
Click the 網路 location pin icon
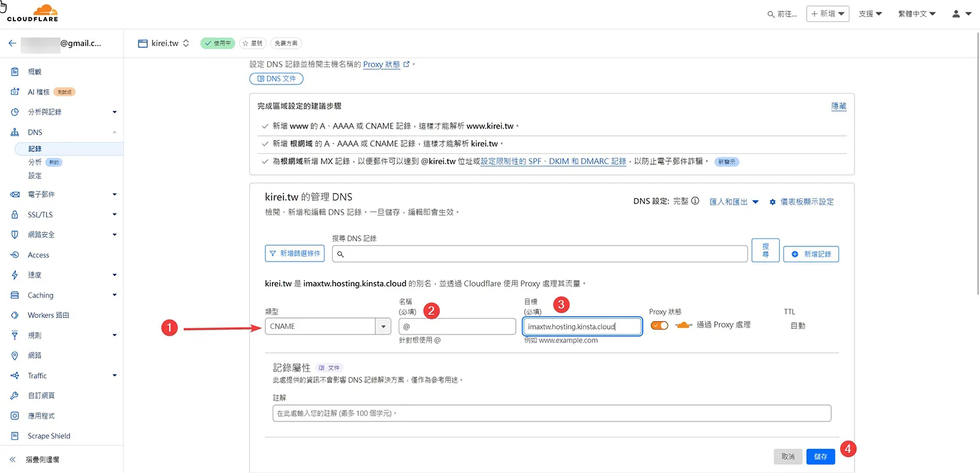point(15,355)
